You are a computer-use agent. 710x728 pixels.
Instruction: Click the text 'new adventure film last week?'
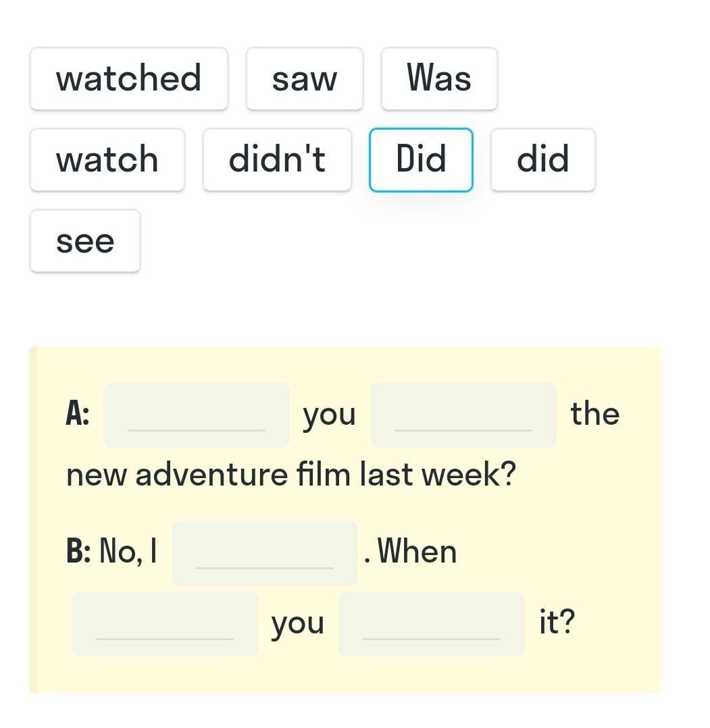290,475
